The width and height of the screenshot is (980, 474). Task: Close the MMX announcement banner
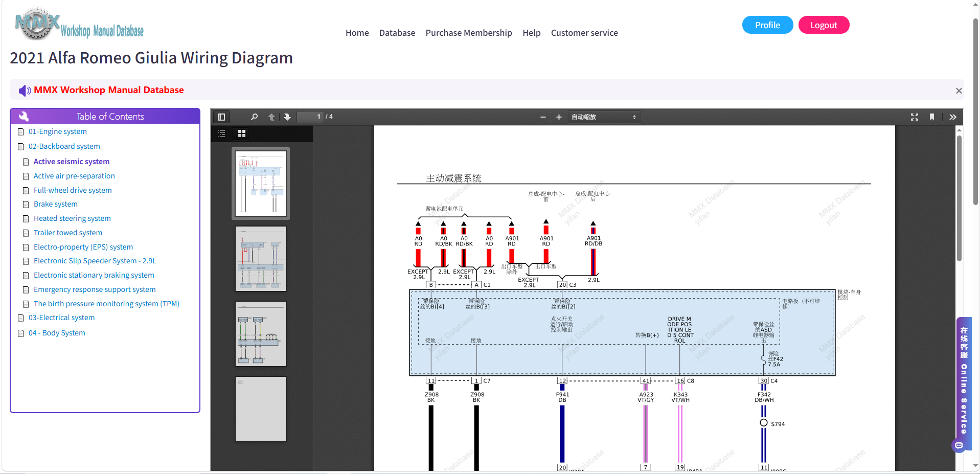[x=959, y=91]
